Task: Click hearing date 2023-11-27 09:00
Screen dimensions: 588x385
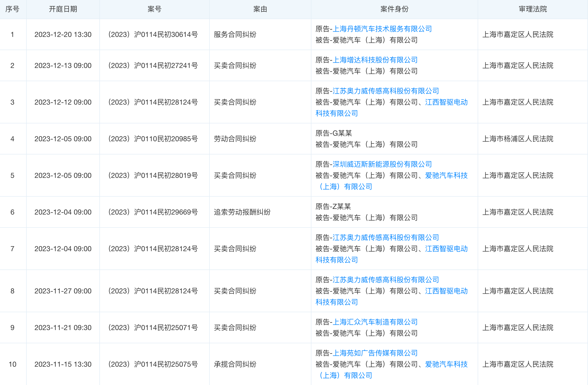Action: coord(63,291)
